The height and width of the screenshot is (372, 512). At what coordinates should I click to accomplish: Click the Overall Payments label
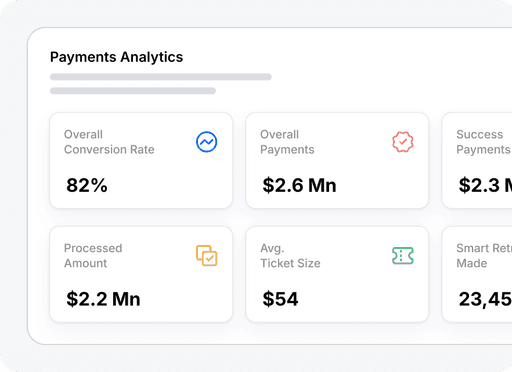click(287, 142)
